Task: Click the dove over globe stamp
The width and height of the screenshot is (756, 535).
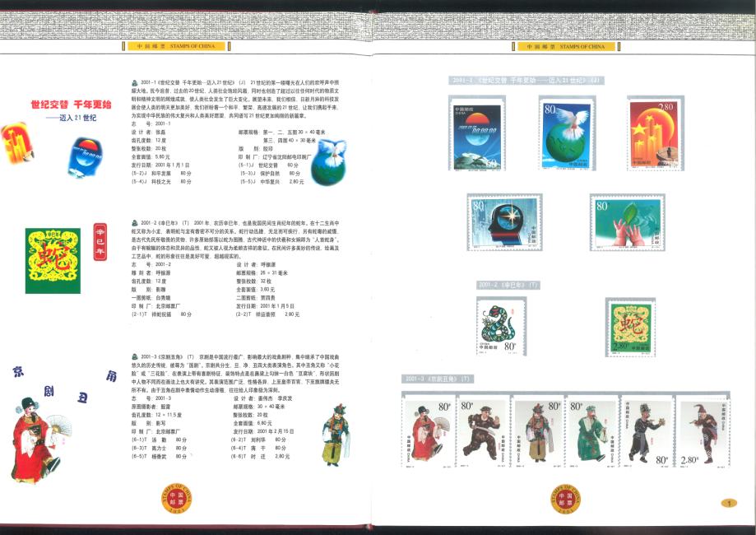Action: [x=564, y=133]
